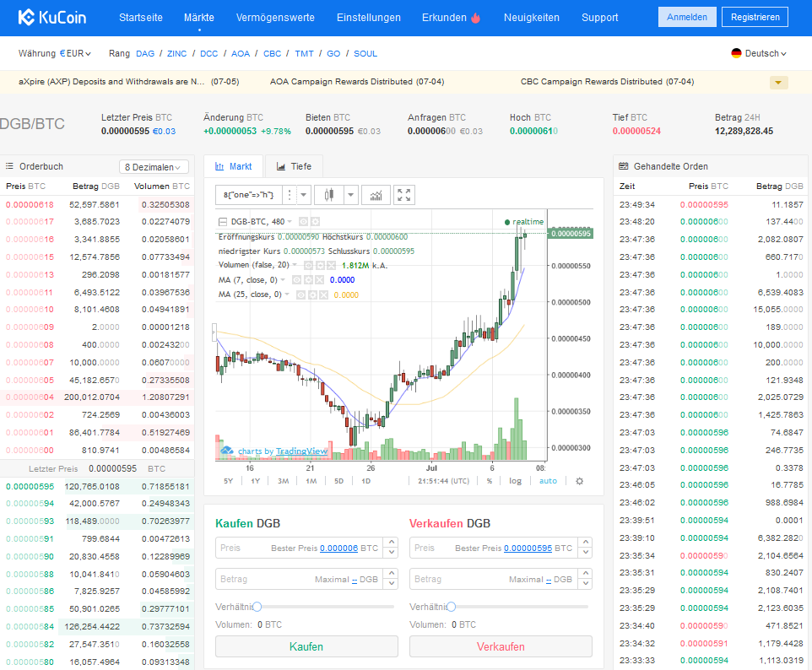
Task: Open MA (25, close, 0) settings gear
Action: pyautogui.click(x=312, y=295)
